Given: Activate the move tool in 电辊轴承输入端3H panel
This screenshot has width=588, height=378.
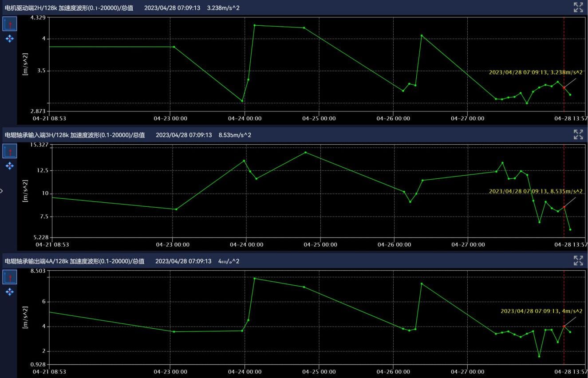Looking at the screenshot, I should [x=10, y=166].
